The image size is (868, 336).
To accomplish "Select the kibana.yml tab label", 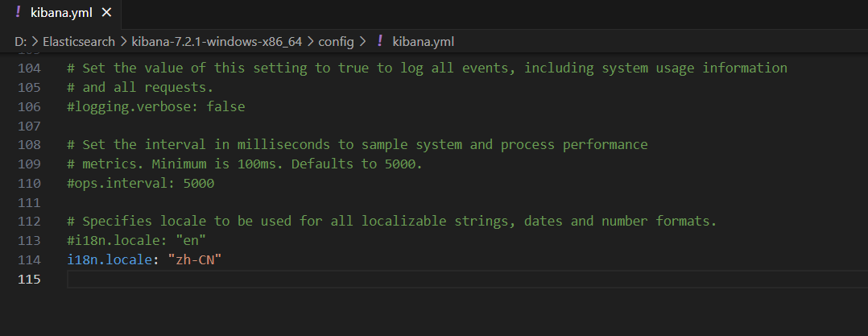I will tap(61, 13).
